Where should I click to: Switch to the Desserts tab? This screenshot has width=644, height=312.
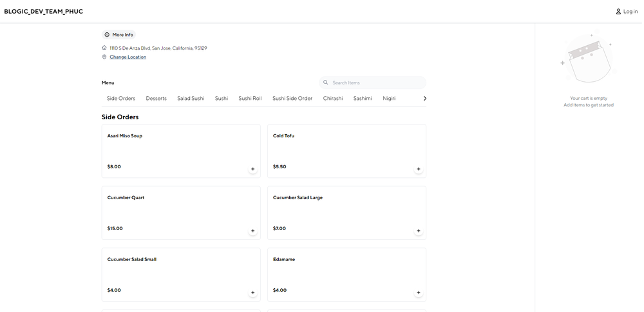point(156,98)
